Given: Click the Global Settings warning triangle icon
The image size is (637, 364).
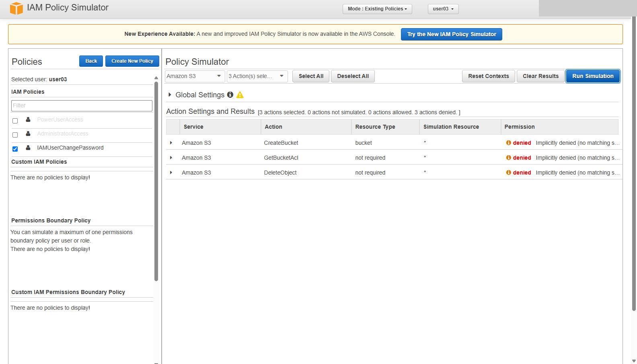Looking at the screenshot, I should click(240, 95).
